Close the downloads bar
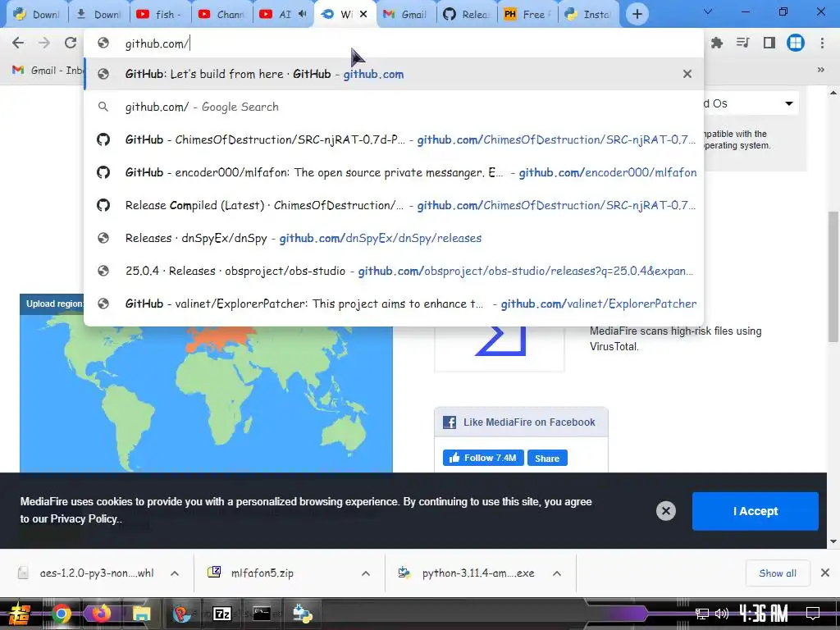The width and height of the screenshot is (840, 630). [825, 573]
